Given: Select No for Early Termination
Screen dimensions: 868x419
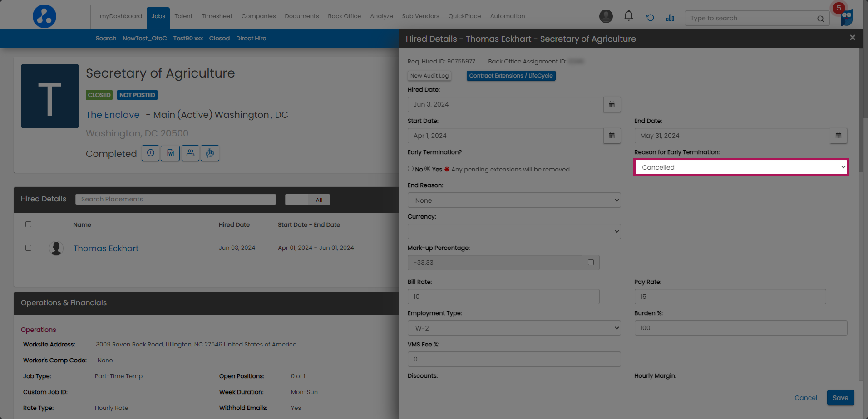Looking at the screenshot, I should [410, 169].
